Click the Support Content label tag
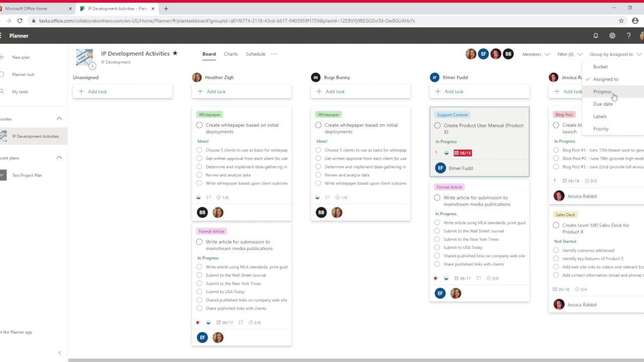This screenshot has height=362, width=644. pyautogui.click(x=452, y=115)
